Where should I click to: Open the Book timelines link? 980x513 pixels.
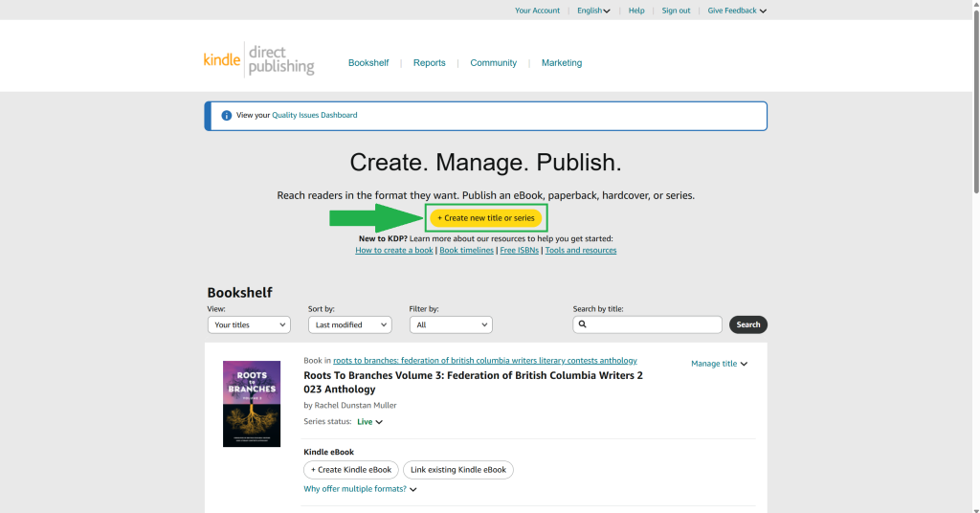point(466,250)
